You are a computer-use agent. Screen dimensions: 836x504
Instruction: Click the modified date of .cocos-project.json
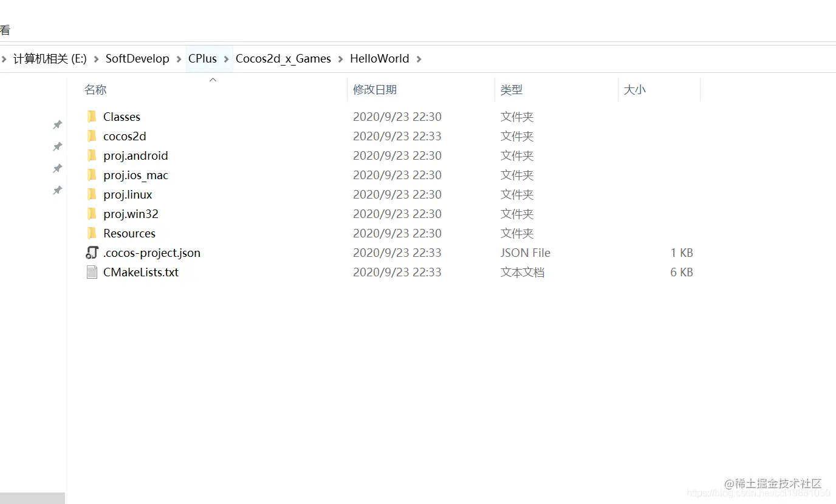[x=397, y=253]
